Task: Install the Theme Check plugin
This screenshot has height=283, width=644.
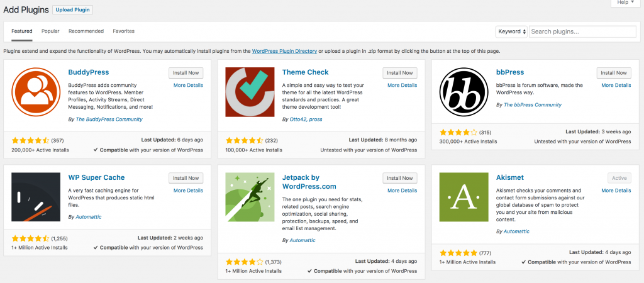Action: click(399, 73)
